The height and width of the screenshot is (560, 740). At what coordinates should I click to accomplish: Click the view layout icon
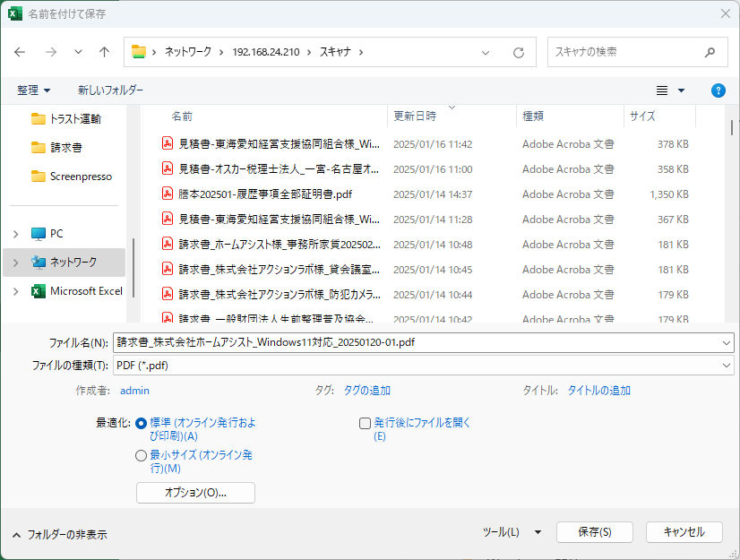click(663, 90)
